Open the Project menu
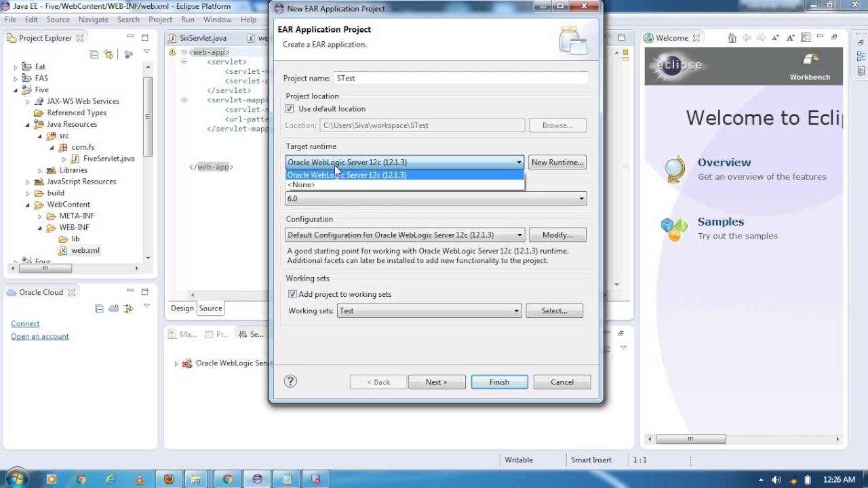The height and width of the screenshot is (488, 868). 160,20
